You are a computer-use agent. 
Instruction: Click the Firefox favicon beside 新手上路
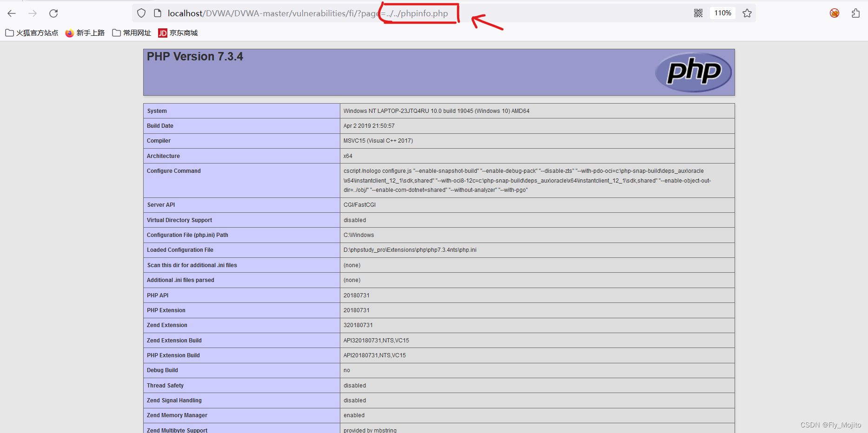(x=69, y=33)
